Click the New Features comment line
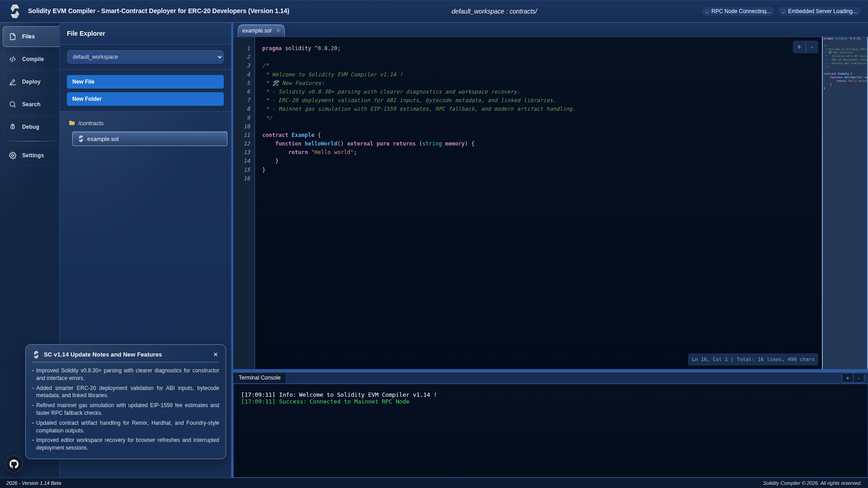868x488 pixels. click(295, 83)
